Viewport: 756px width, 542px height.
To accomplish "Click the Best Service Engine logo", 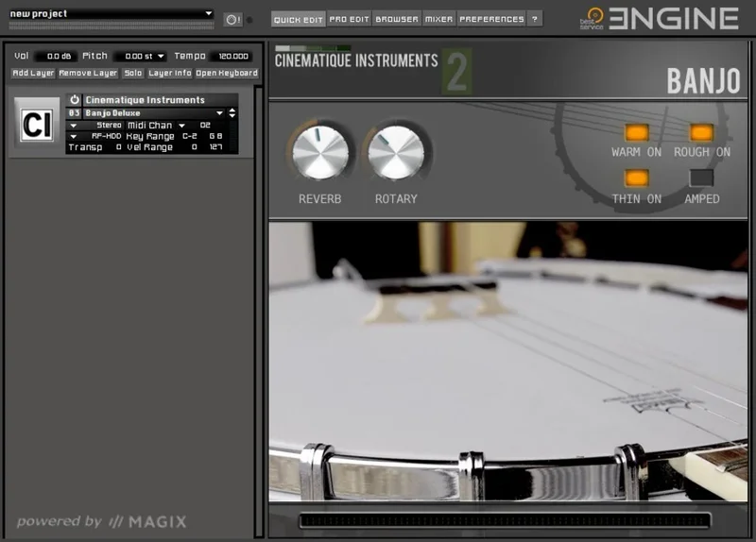I will (659, 19).
